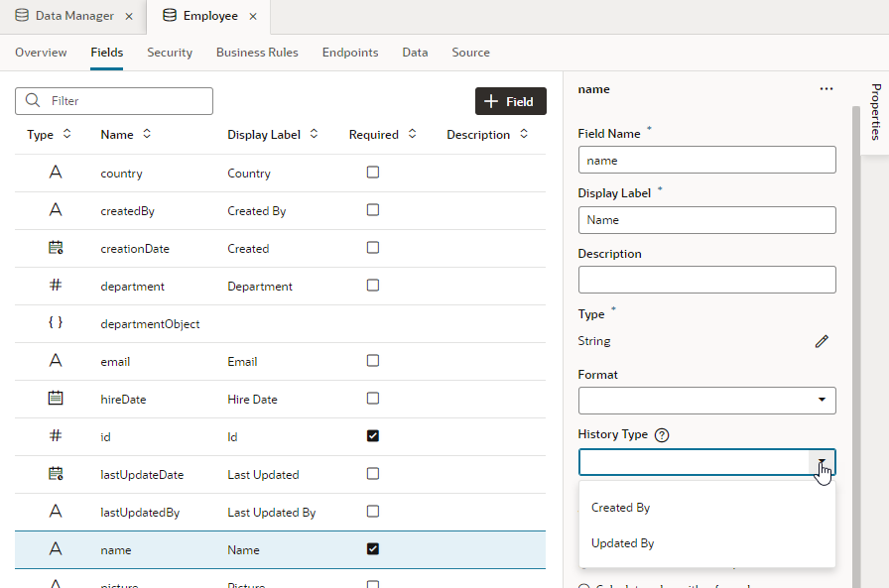Uncheck Required checkbox for id field

373,436
